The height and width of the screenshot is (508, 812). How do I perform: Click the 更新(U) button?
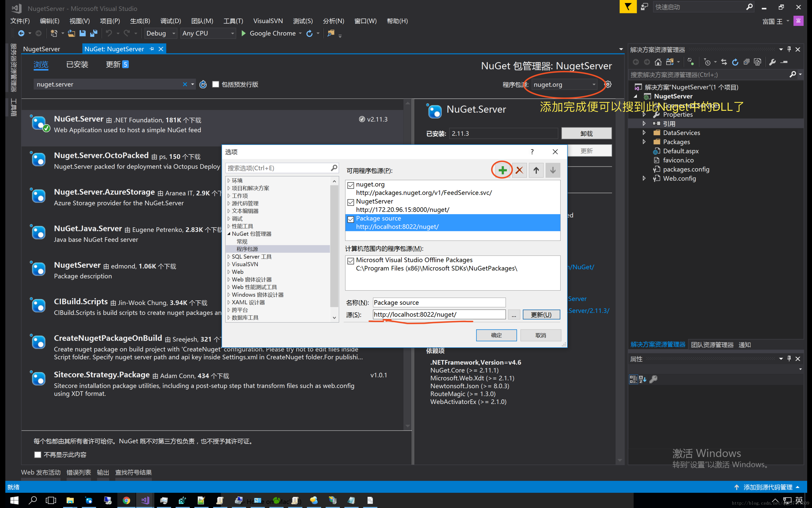pos(541,314)
